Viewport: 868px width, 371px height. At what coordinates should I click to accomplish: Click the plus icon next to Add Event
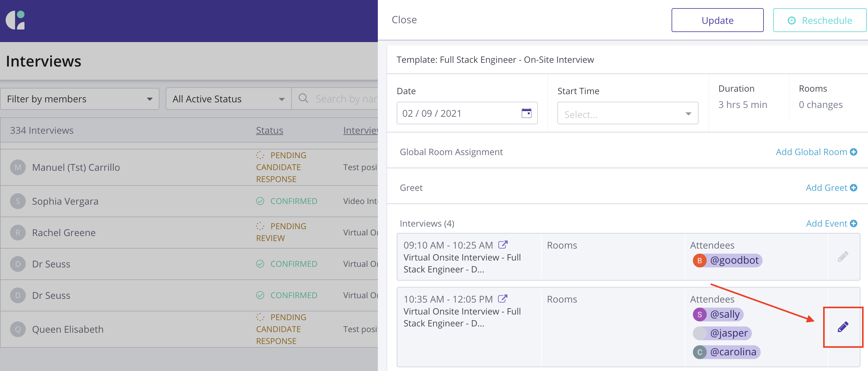[854, 223]
